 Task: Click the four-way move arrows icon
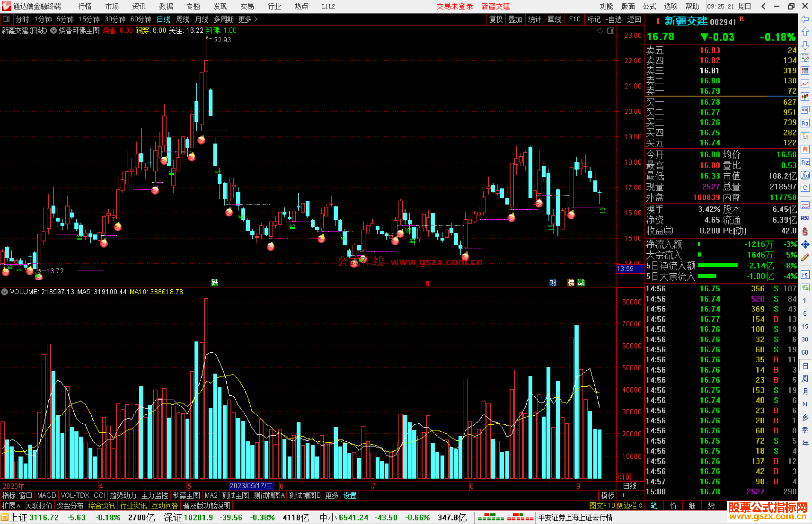tap(805, 245)
